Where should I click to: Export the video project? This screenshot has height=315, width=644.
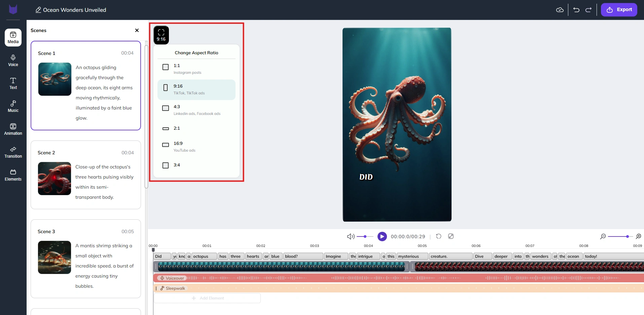coord(619,10)
